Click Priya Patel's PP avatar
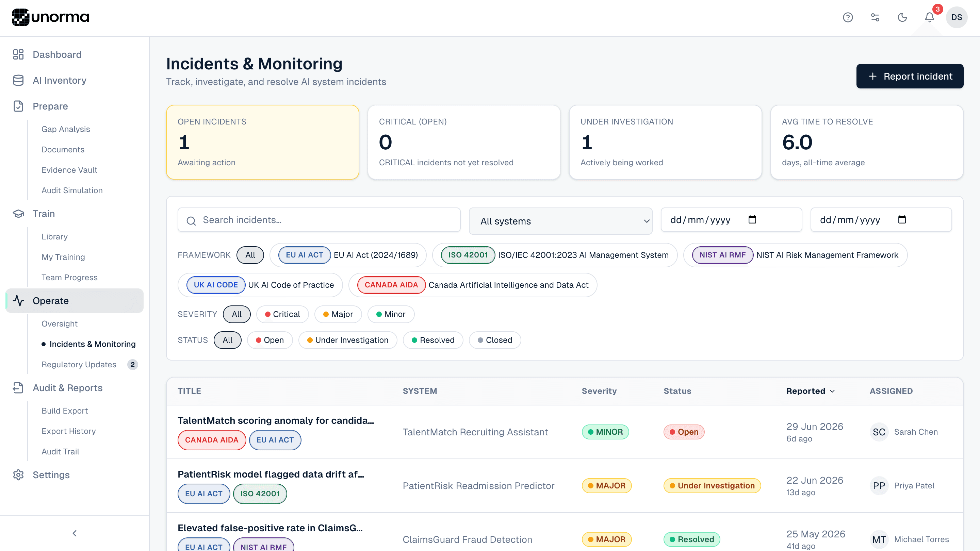Screen dimensions: 980x551 pyautogui.click(x=879, y=486)
